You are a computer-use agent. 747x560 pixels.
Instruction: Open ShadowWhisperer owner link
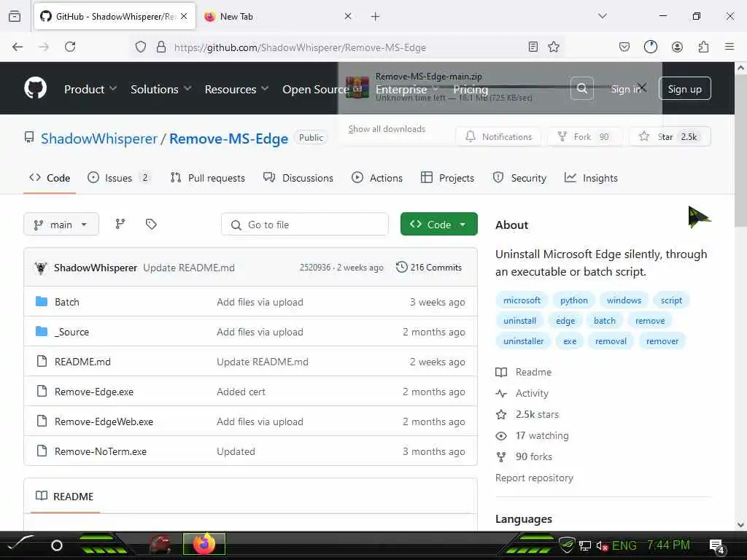point(98,139)
